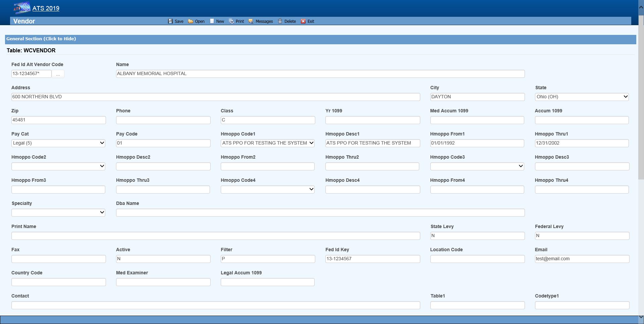Click the Delete trash can icon
Screen dimensions: 644x324
[280, 21]
